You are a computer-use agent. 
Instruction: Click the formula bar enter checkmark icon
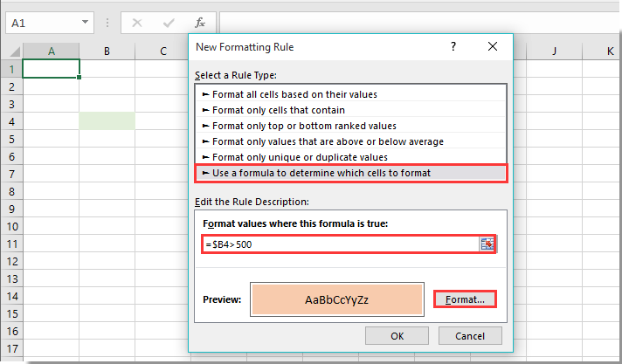(169, 23)
